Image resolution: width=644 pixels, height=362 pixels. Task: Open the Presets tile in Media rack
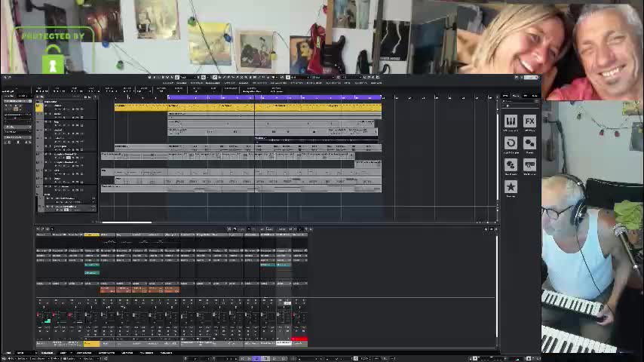tap(529, 143)
